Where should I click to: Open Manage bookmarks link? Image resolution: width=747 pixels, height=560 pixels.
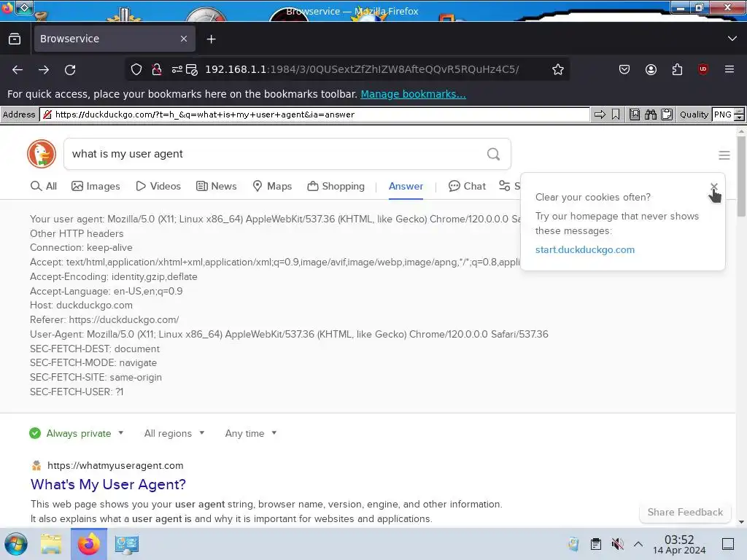coord(413,94)
